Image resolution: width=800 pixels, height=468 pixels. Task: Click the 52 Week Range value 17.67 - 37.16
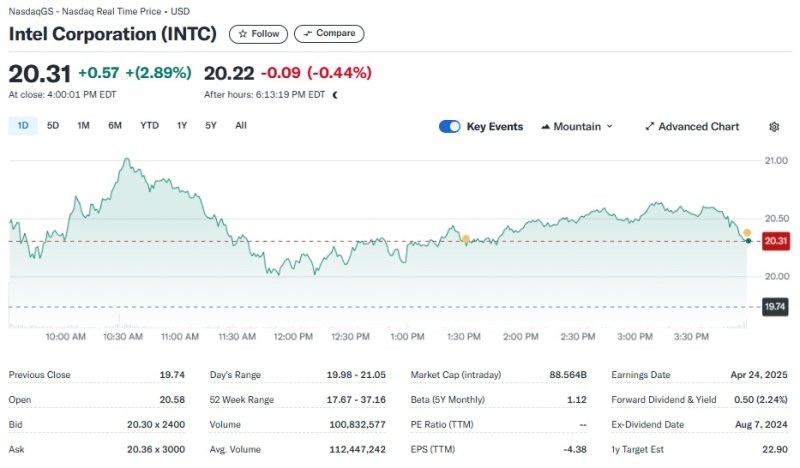(356, 400)
